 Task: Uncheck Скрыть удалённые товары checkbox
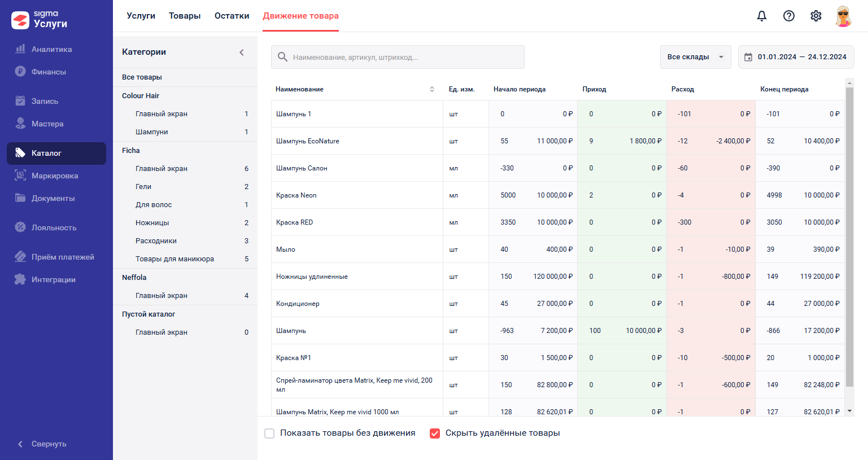[435, 433]
